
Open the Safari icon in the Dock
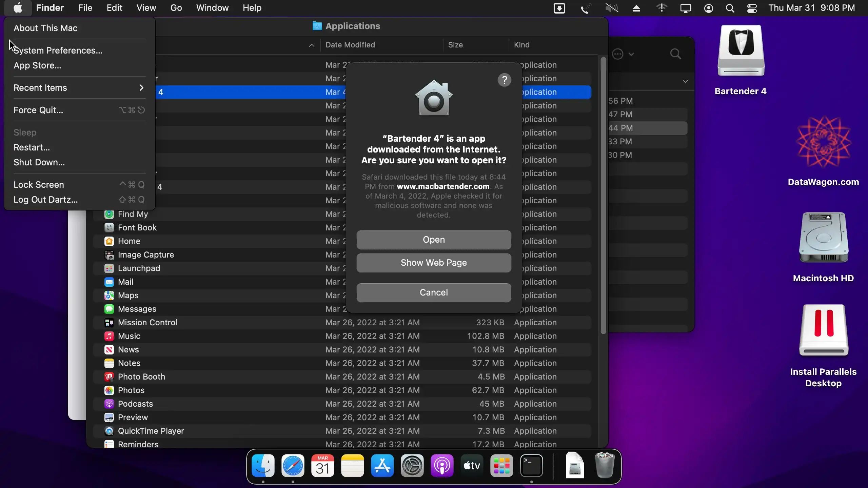[x=293, y=466]
